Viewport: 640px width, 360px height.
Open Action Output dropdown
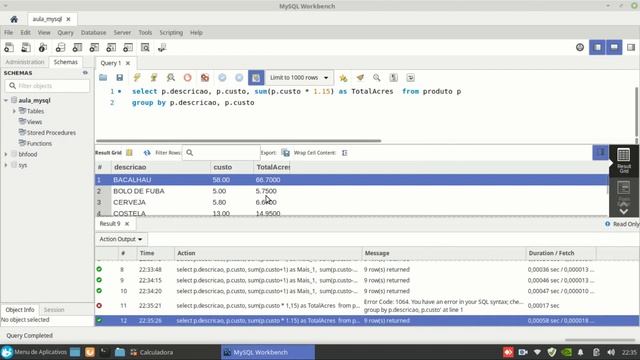121,239
